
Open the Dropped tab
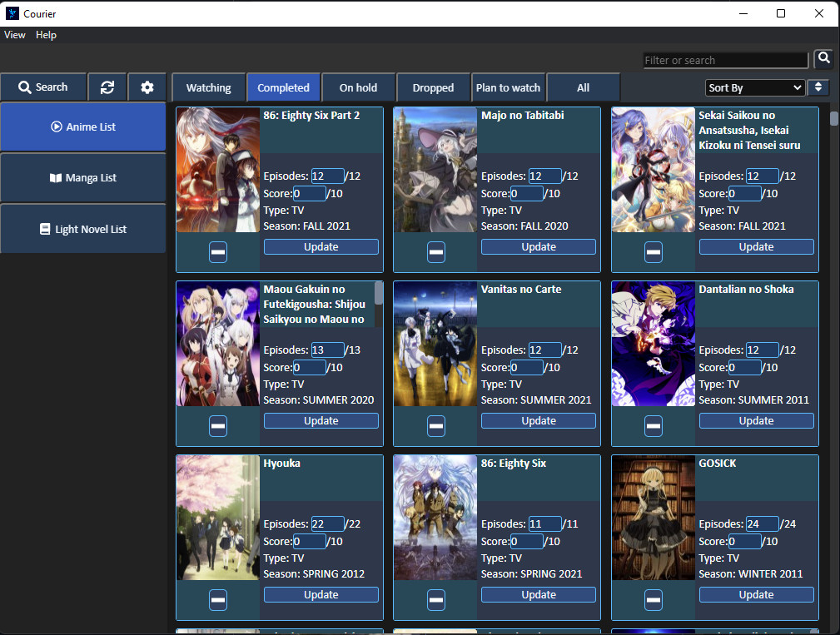pos(433,87)
